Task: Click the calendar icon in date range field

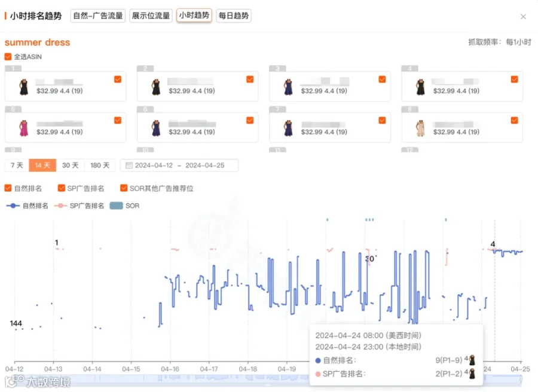Action: coord(129,166)
